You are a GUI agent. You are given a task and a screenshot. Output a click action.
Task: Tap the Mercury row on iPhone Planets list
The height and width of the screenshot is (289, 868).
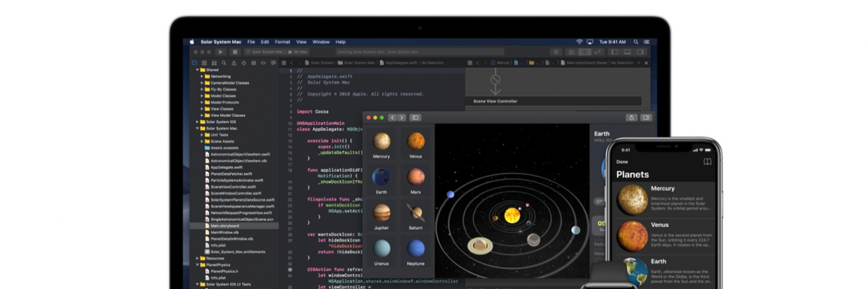coord(664,200)
